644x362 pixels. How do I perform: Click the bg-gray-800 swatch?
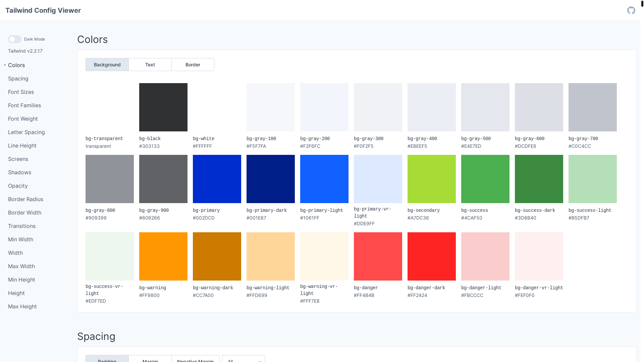[110, 179]
